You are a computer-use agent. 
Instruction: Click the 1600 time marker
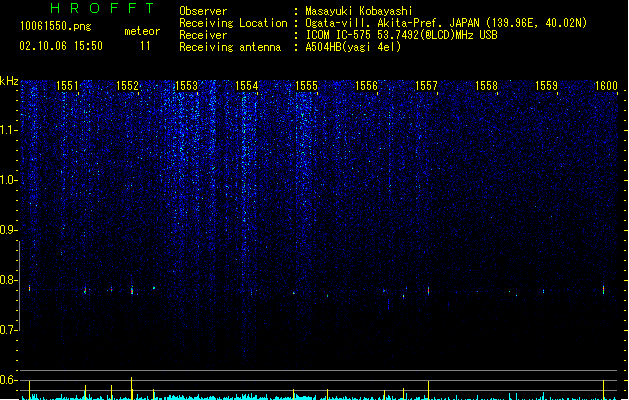click(606, 86)
